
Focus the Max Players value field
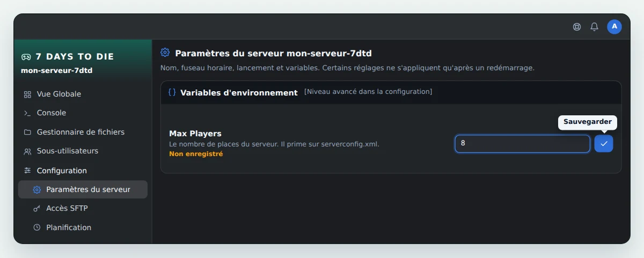tap(523, 144)
